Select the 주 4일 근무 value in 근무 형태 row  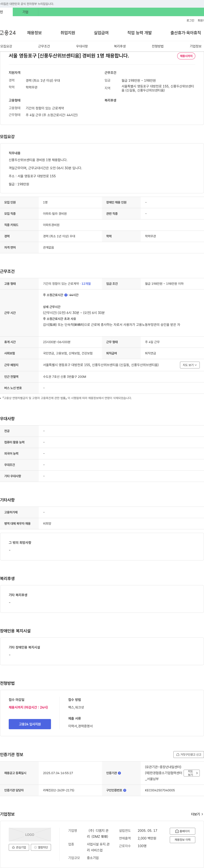coord(153,342)
